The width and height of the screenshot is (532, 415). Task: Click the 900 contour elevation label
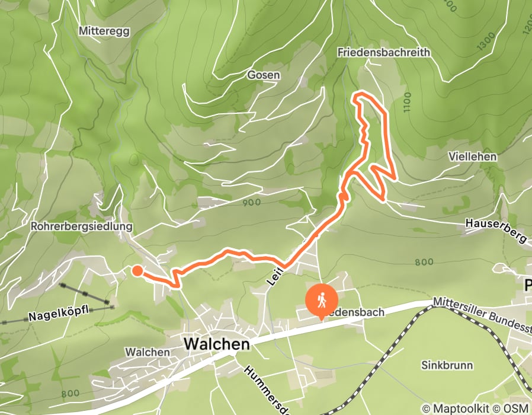point(252,203)
